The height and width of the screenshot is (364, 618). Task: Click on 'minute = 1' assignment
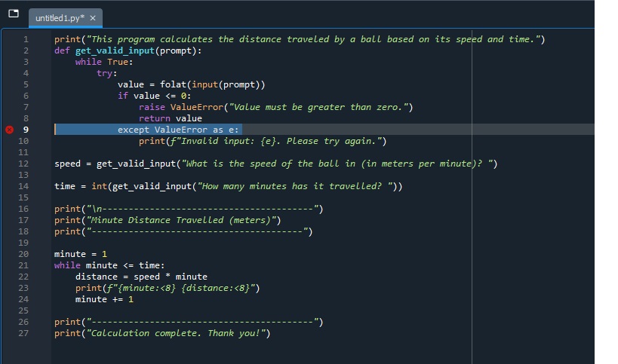click(81, 254)
